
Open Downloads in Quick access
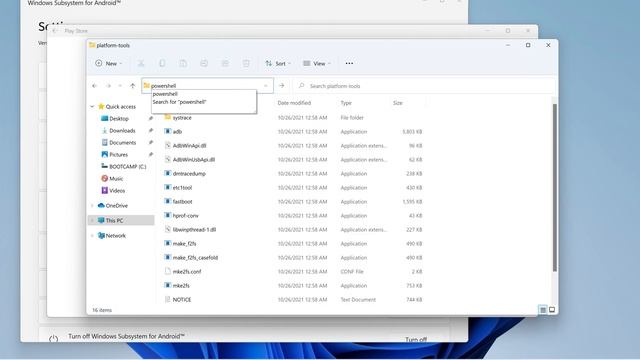(x=122, y=131)
